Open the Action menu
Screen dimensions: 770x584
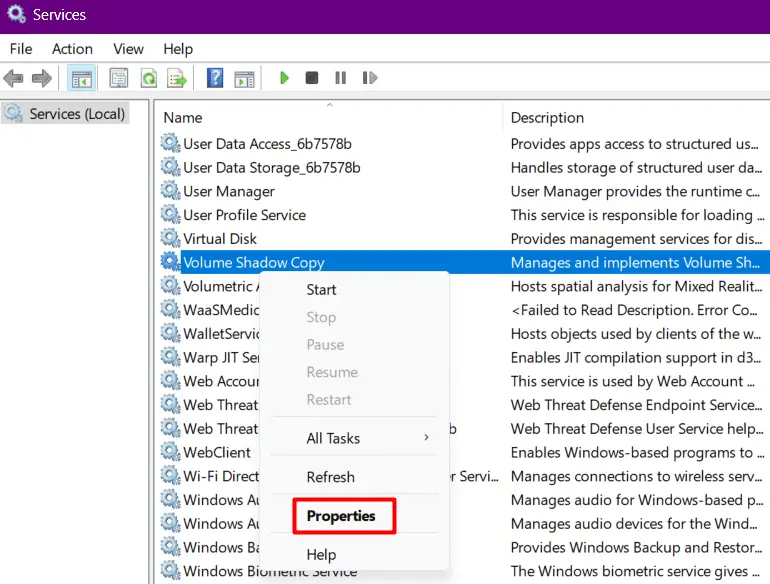tap(72, 49)
